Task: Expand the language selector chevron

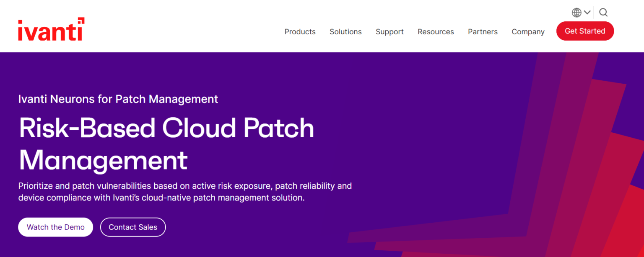Action: (587, 12)
